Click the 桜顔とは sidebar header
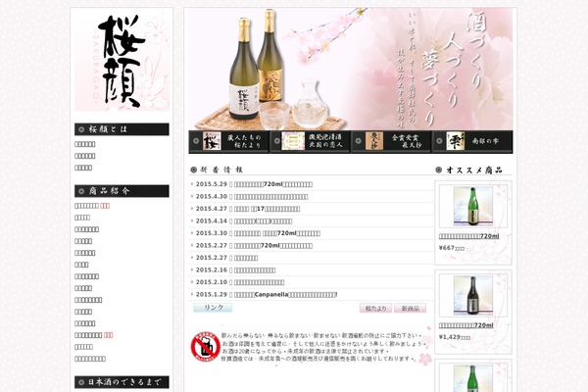 122,129
